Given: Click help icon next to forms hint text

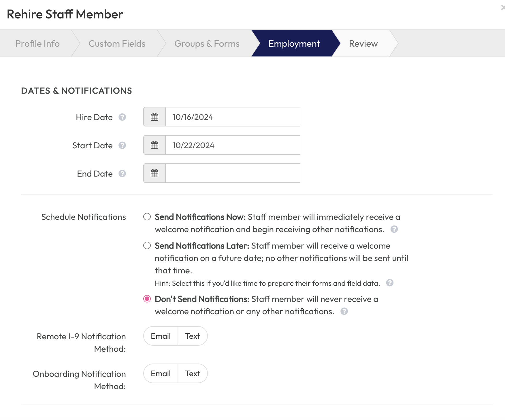Looking at the screenshot, I should click(x=391, y=283).
